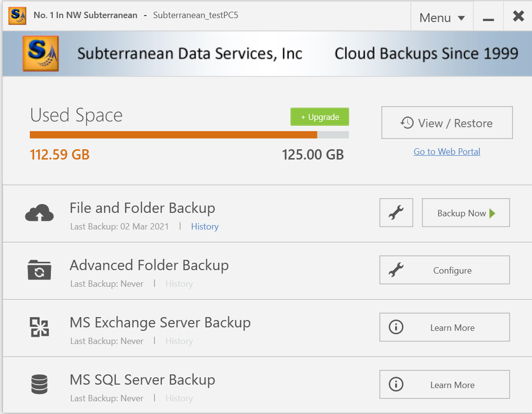
Task: Minimize the backup application window
Action: tap(488, 18)
